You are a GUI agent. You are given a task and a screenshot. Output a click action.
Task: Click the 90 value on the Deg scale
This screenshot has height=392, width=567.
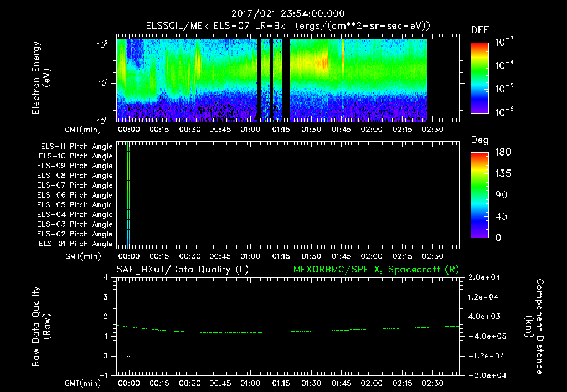click(x=502, y=195)
